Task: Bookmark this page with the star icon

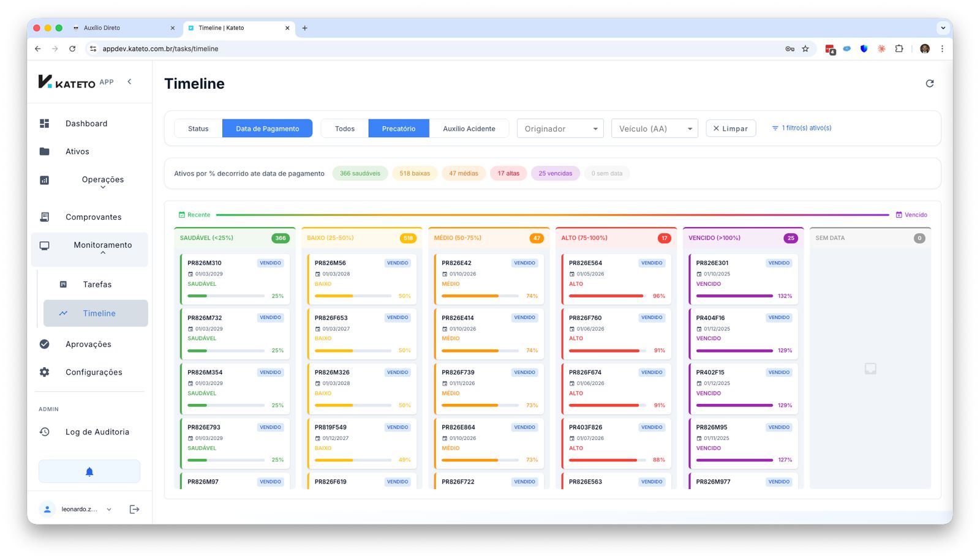Action: (805, 49)
